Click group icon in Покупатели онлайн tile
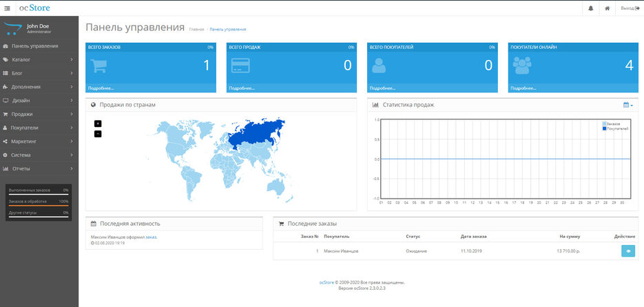The image size is (644, 307). [522, 66]
